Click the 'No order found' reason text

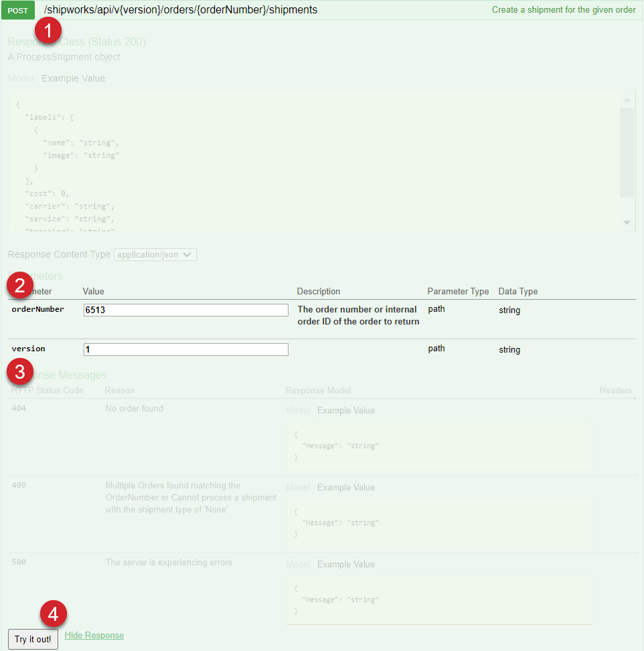click(x=134, y=409)
